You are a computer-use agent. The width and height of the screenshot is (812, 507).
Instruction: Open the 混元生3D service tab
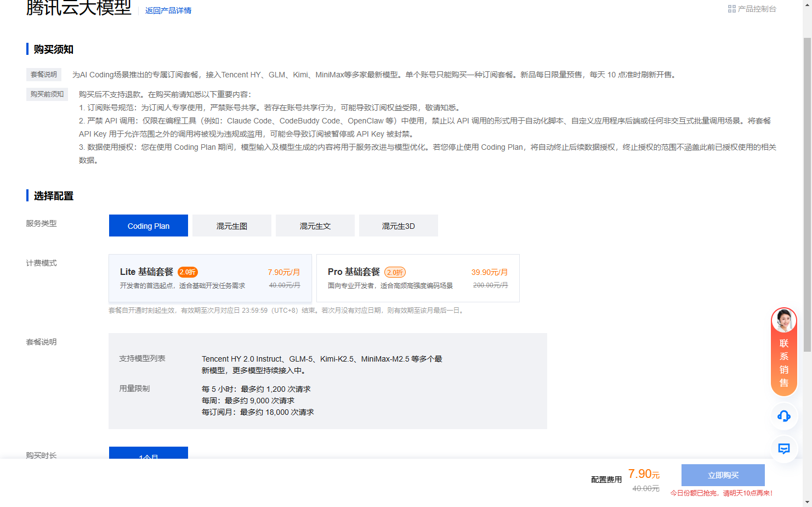pyautogui.click(x=398, y=226)
